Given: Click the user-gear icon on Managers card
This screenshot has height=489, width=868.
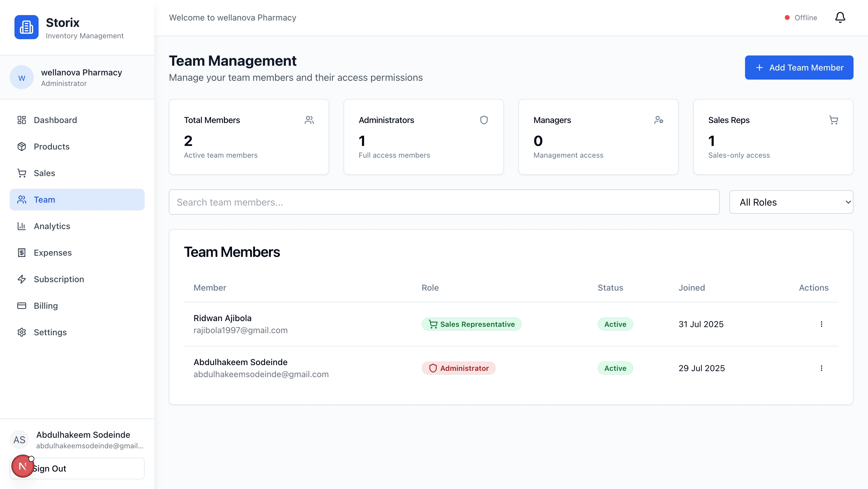Looking at the screenshot, I should click(x=659, y=120).
